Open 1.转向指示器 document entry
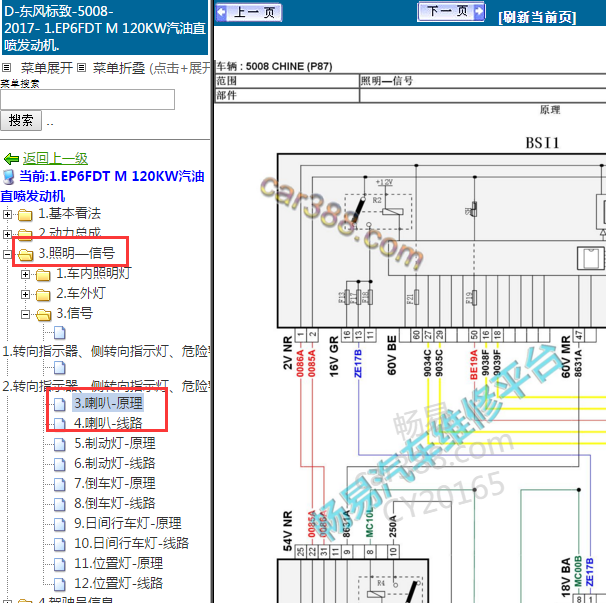 coord(106,351)
